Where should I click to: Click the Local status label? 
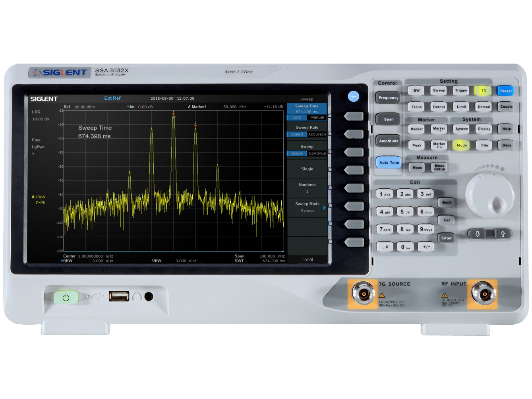pos(307,260)
